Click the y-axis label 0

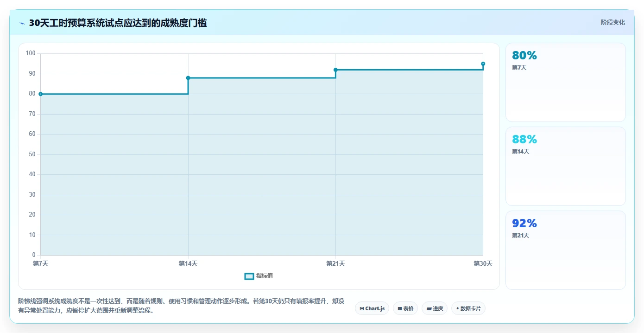tap(34, 255)
